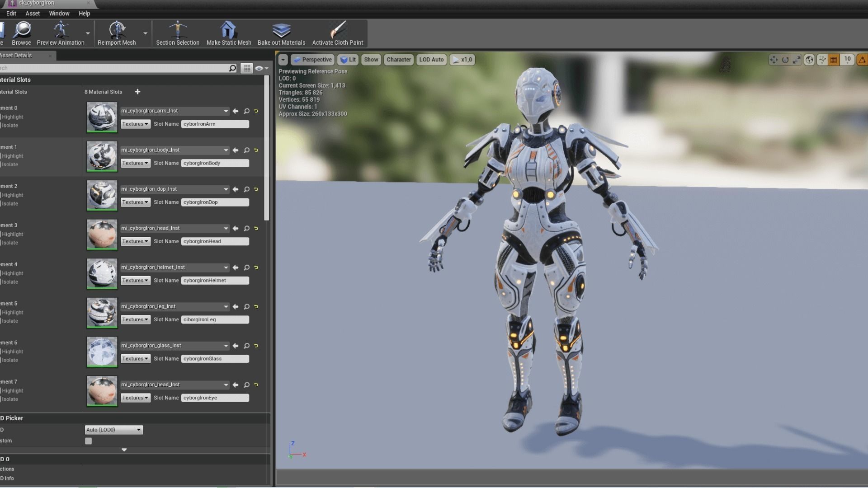The width and height of the screenshot is (868, 488).
Task: Browse to mi_cyborgIron_leg_Inst in Content Browser
Action: point(246,307)
